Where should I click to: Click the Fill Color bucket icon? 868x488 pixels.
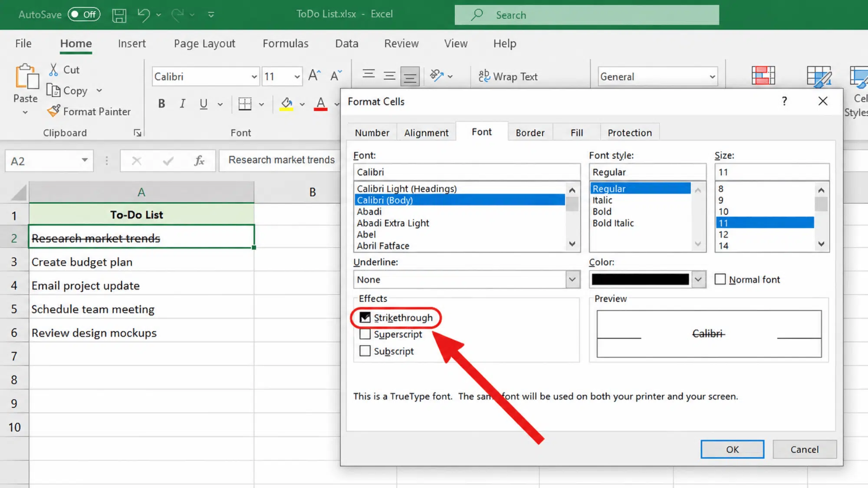tap(286, 104)
